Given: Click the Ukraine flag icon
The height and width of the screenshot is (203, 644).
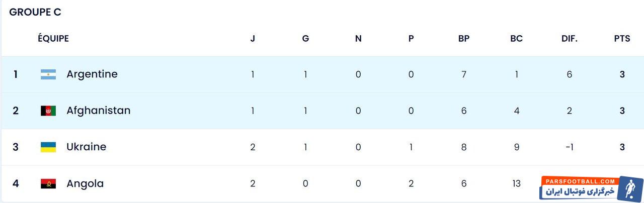Looking at the screenshot, I should pyautogui.click(x=48, y=147).
